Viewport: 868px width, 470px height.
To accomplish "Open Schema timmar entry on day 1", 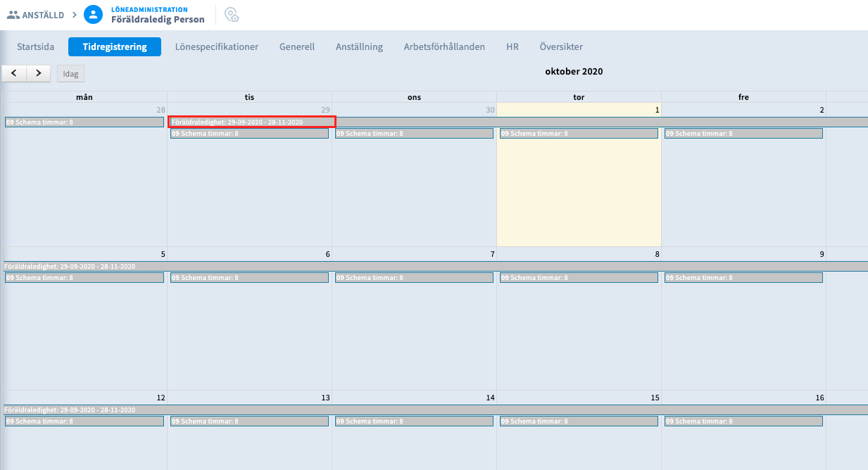I will pos(579,133).
